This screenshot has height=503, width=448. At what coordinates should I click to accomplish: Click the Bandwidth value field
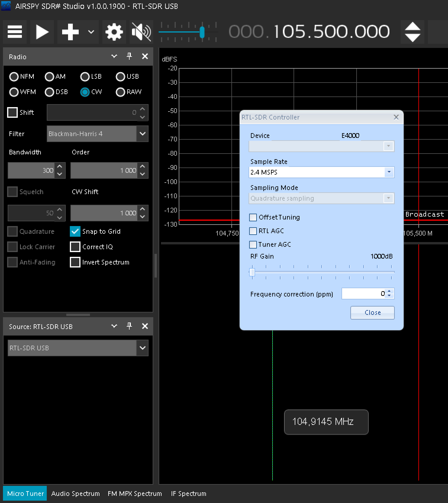point(31,170)
